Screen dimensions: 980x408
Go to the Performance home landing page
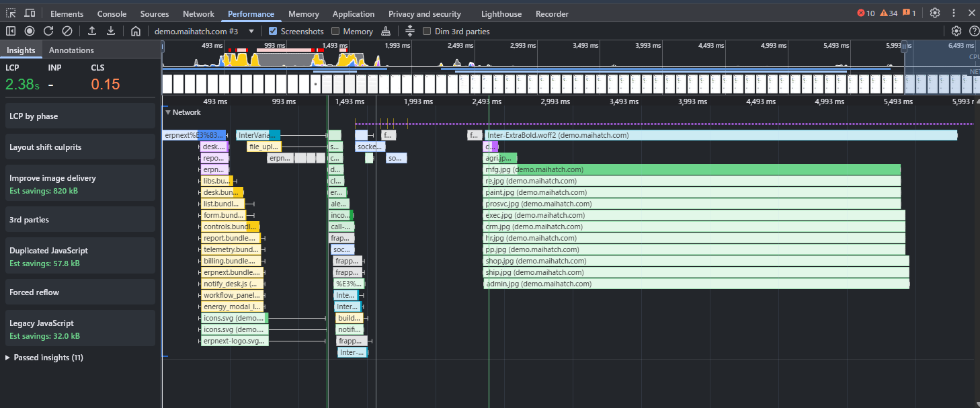(x=136, y=31)
